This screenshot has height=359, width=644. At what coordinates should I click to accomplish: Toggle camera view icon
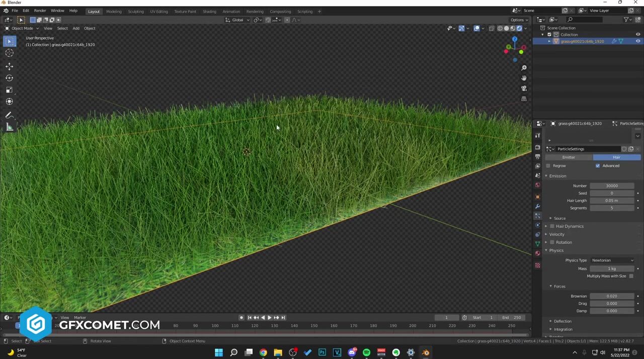coord(524,88)
